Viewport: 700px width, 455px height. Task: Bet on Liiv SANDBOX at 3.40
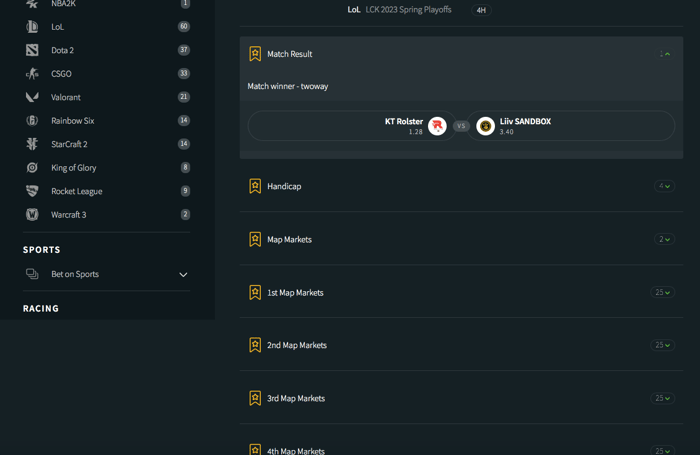pyautogui.click(x=571, y=126)
